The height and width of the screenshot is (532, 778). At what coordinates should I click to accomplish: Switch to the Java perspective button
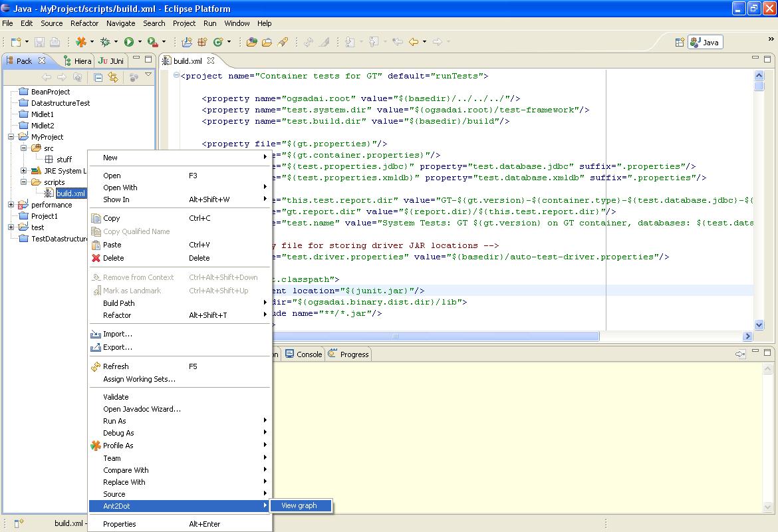tap(705, 42)
